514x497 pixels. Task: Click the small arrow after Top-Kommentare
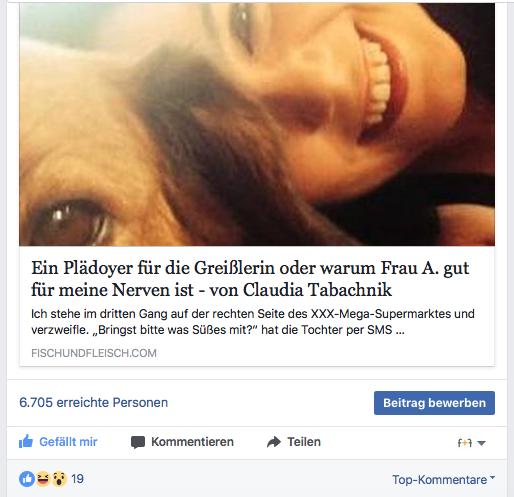point(492,477)
